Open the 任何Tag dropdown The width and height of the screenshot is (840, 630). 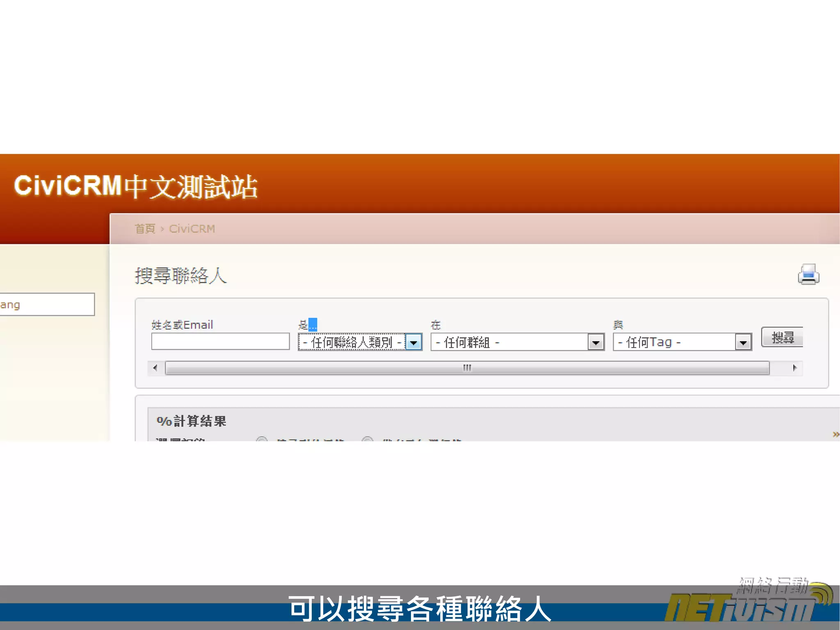(682, 342)
